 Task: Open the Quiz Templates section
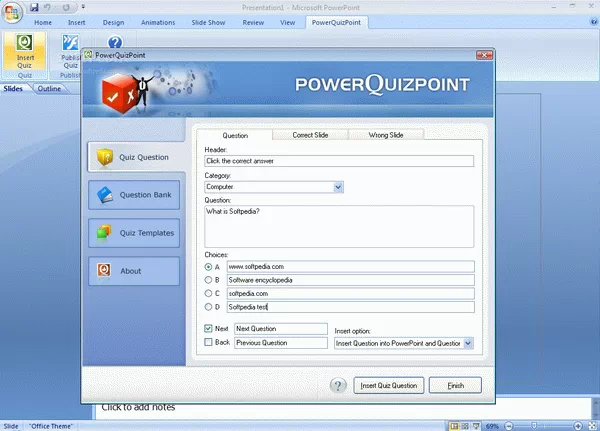coord(134,233)
